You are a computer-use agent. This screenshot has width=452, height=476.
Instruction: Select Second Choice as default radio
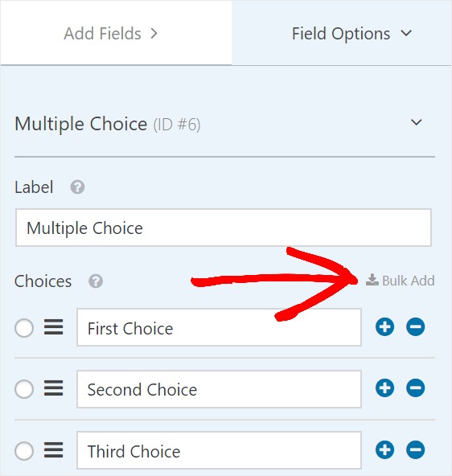[x=24, y=389]
